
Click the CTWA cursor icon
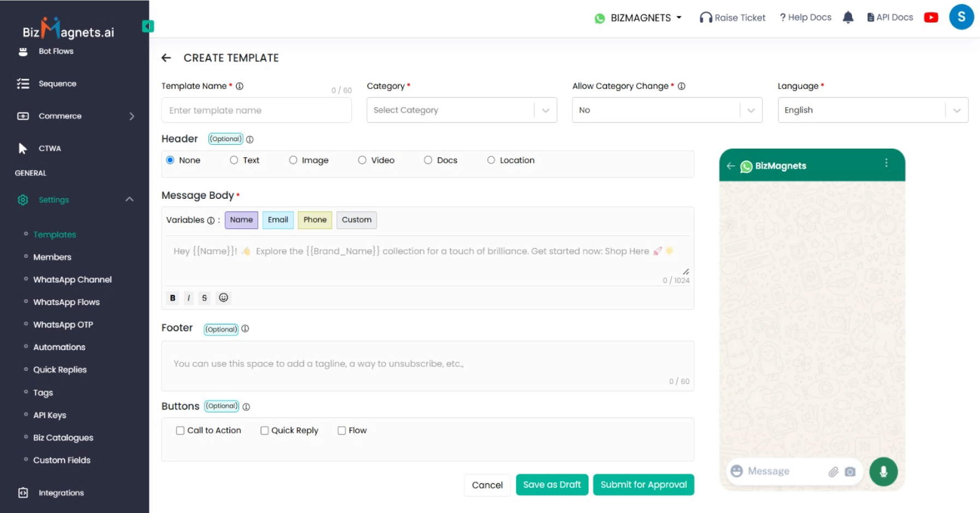click(22, 148)
